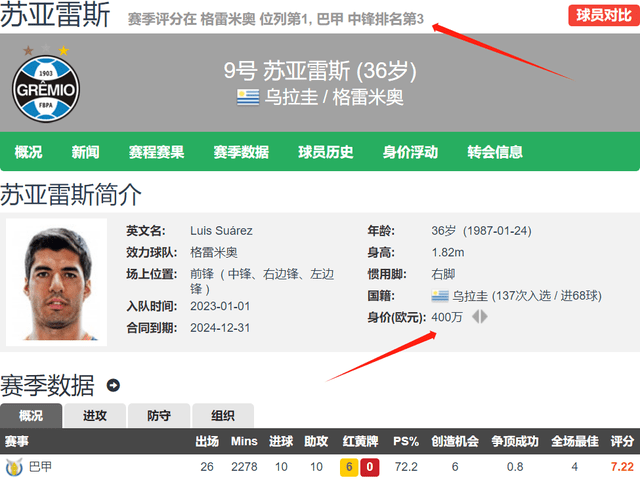Viewport: 640px width, 480px height.
Task: Click the height value 1.82m
Action: [448, 253]
